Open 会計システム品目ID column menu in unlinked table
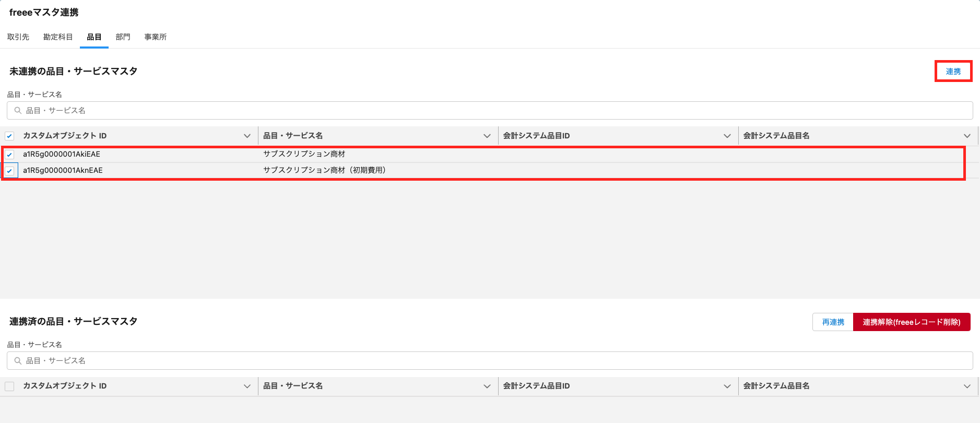Viewport: 980px width, 423px height. (727, 136)
